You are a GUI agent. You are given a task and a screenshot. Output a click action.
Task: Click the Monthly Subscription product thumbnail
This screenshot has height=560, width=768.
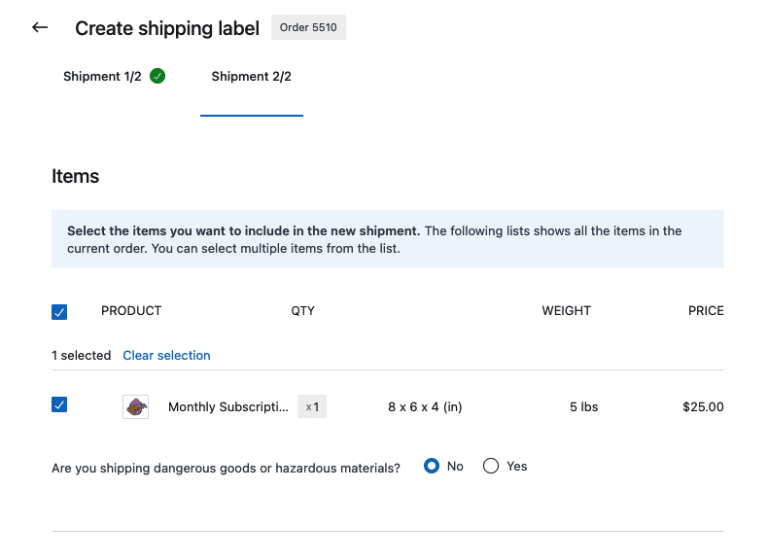tap(136, 407)
